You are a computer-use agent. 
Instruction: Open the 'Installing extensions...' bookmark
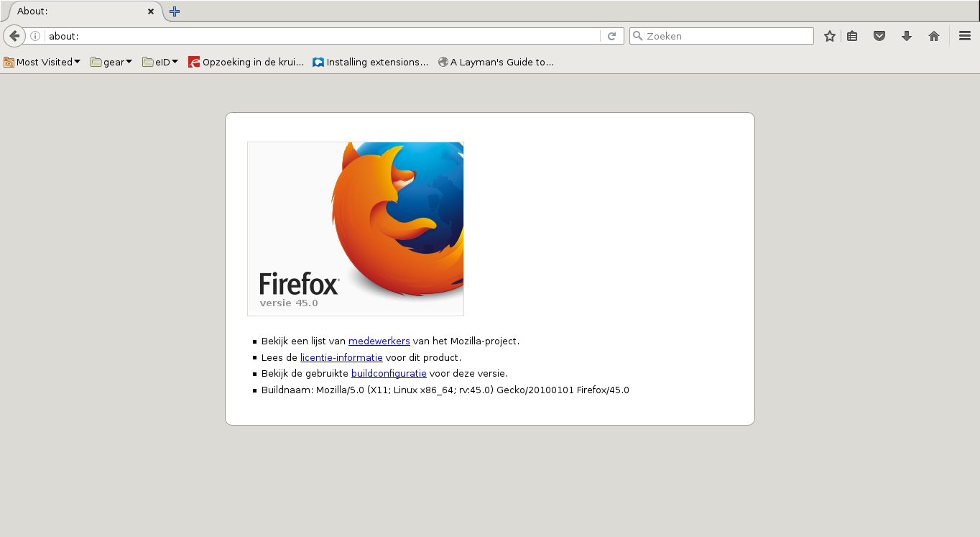click(371, 62)
